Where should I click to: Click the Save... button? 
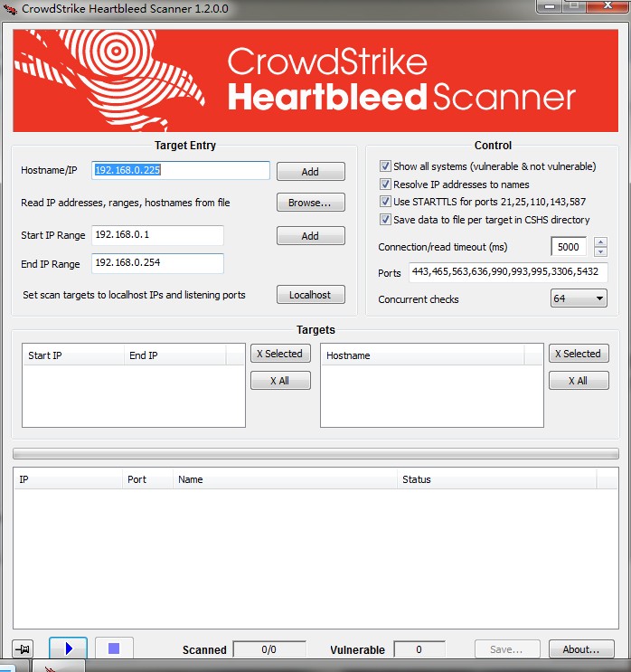pos(507,649)
